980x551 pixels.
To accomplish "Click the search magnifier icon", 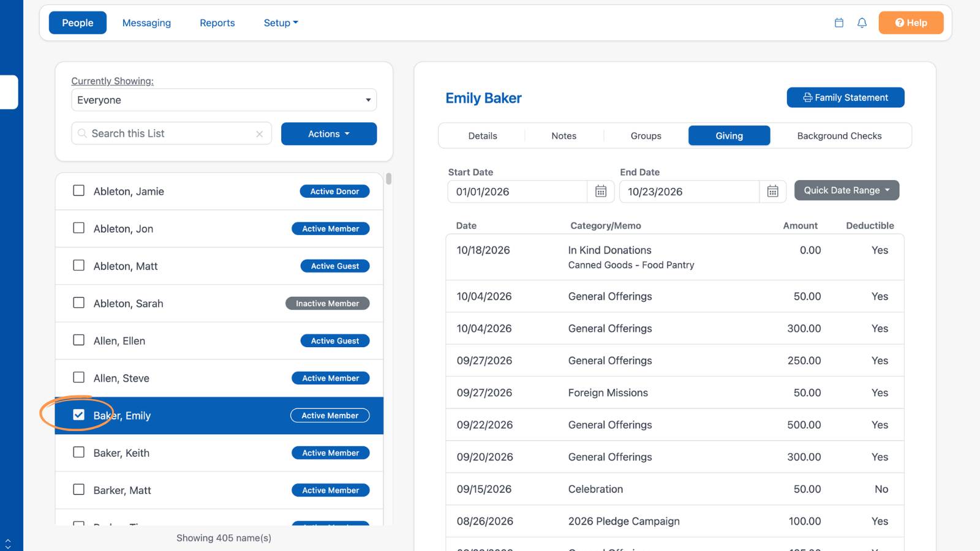I will [x=82, y=133].
